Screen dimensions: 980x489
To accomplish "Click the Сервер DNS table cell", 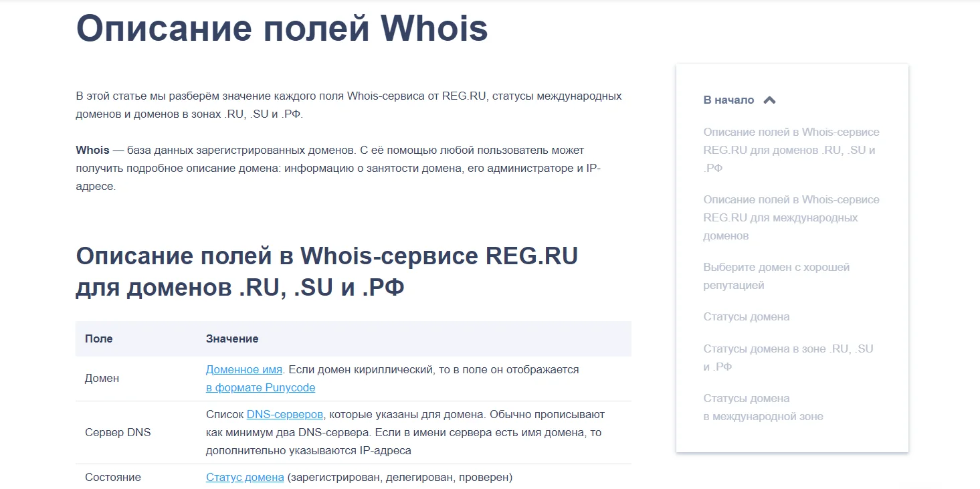I will coord(118,433).
